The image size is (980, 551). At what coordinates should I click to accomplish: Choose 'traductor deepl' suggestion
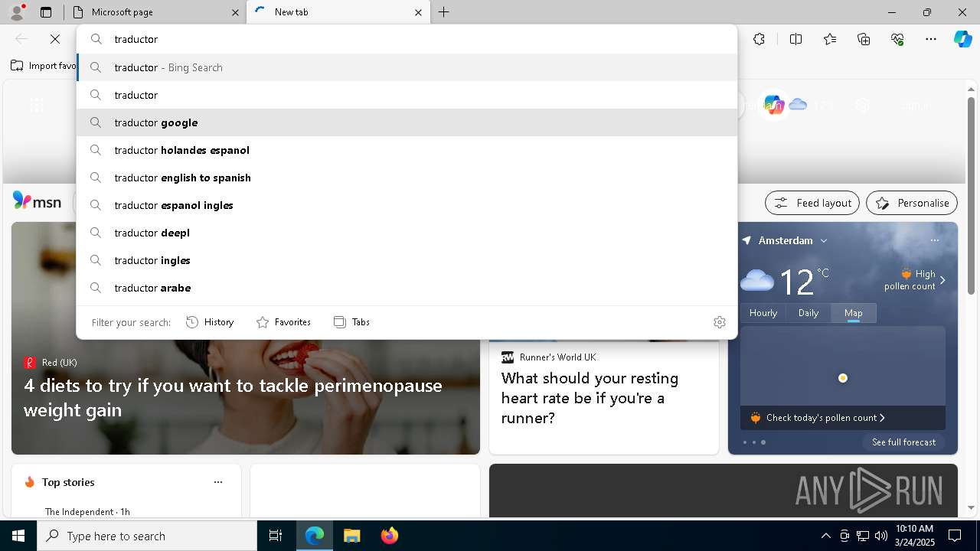pyautogui.click(x=407, y=233)
